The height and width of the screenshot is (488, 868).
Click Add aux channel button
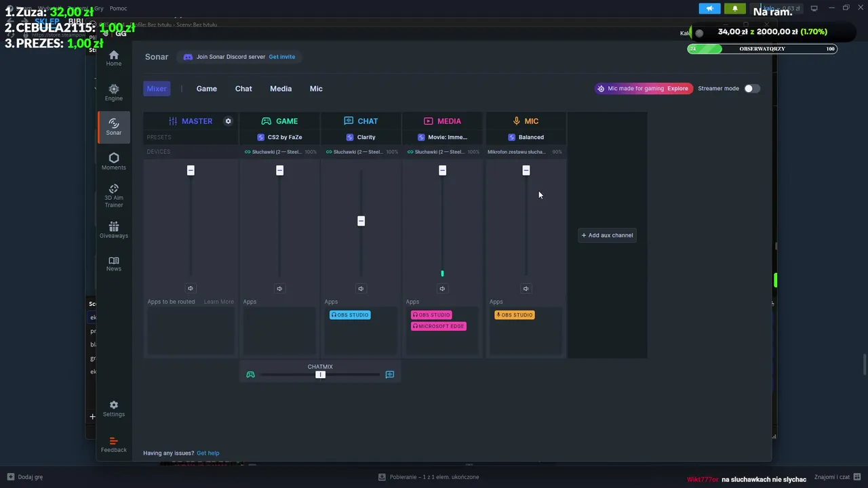pyautogui.click(x=607, y=235)
